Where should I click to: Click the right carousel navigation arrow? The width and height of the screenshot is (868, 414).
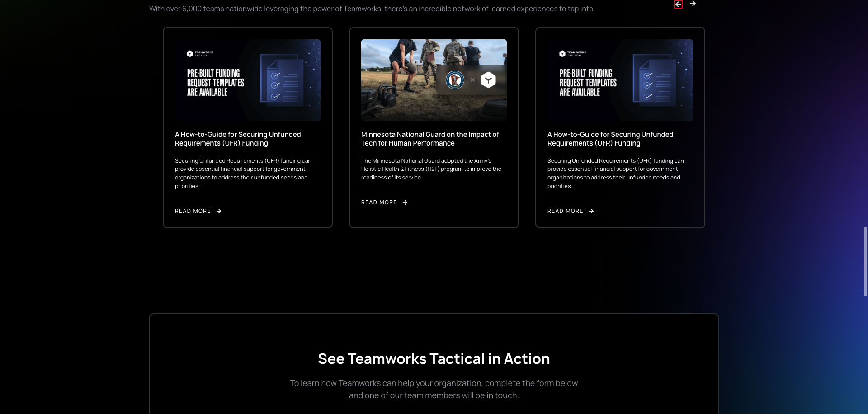click(x=693, y=4)
